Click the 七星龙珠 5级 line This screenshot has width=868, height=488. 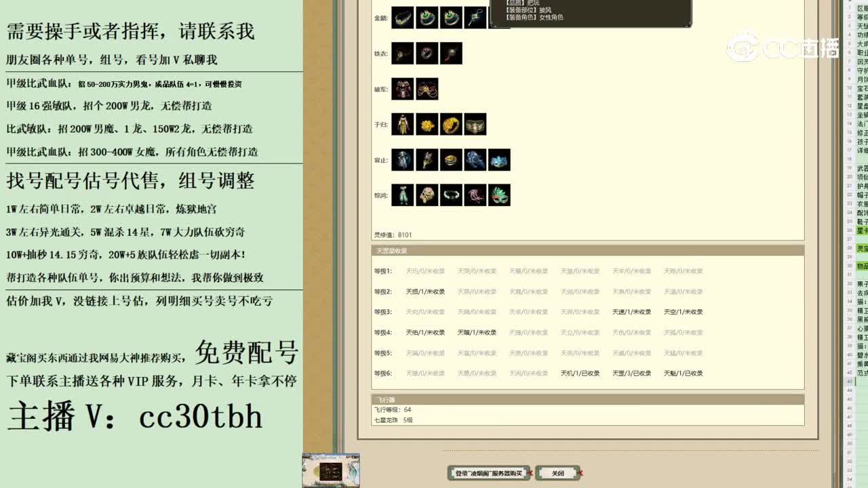(393, 420)
